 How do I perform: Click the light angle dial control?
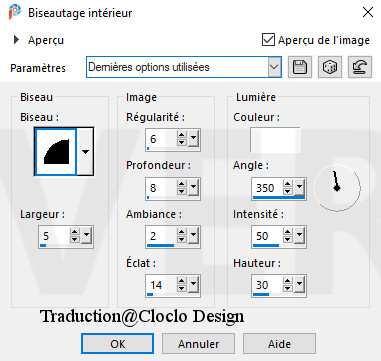[x=337, y=188]
